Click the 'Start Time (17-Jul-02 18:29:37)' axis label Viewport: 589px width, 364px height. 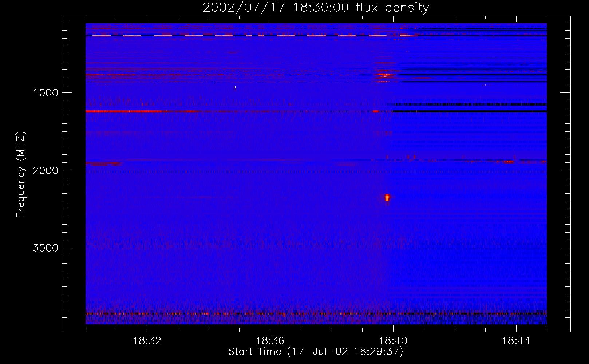(x=316, y=352)
